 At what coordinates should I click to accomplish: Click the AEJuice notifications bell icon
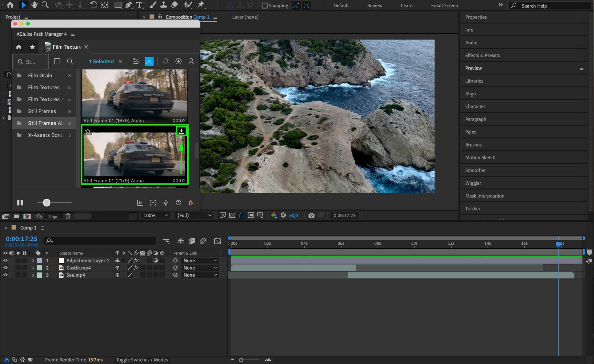pos(166,61)
